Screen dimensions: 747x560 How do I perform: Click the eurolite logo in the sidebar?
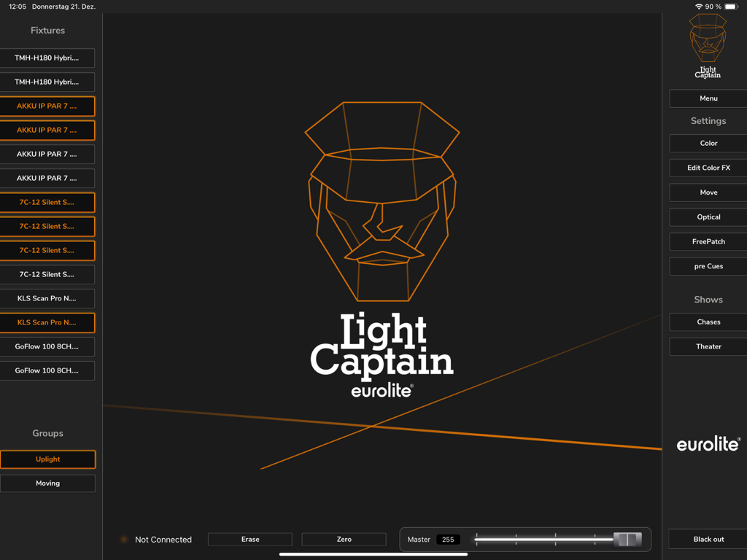708,443
